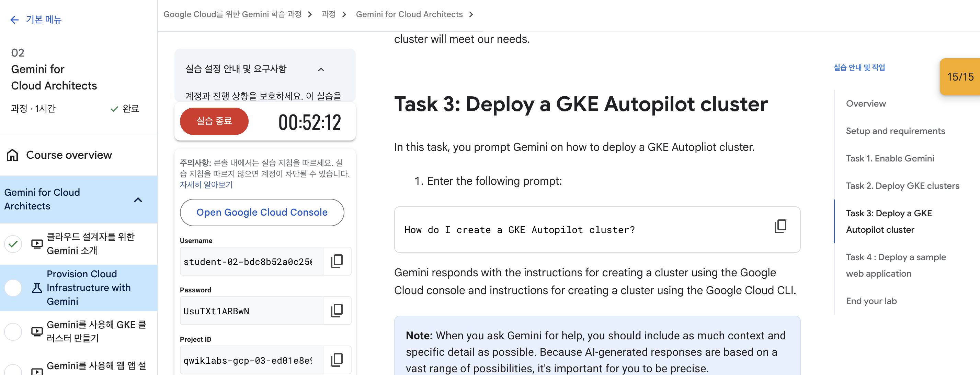Copy the Password with its copy icon

[x=337, y=311]
